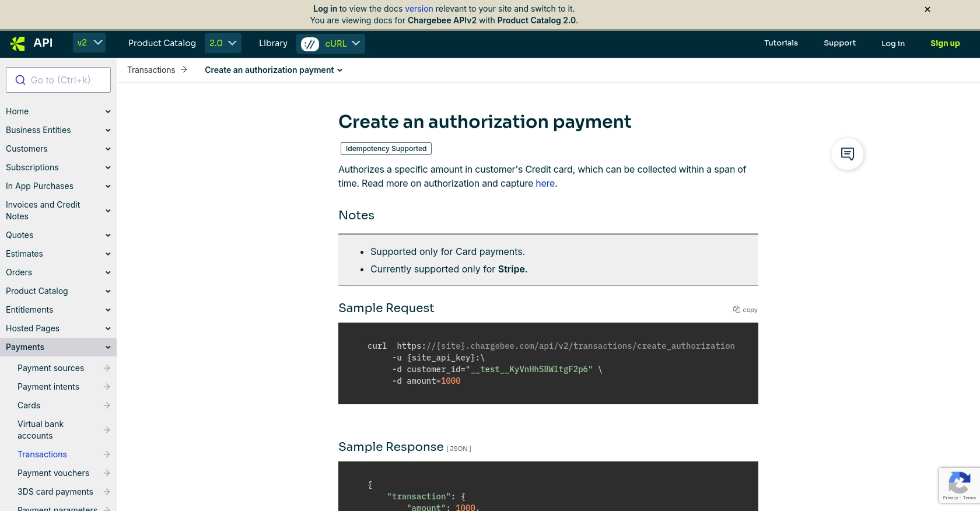Click the version link in the banner
Image resolution: width=980 pixels, height=511 pixels.
point(419,9)
